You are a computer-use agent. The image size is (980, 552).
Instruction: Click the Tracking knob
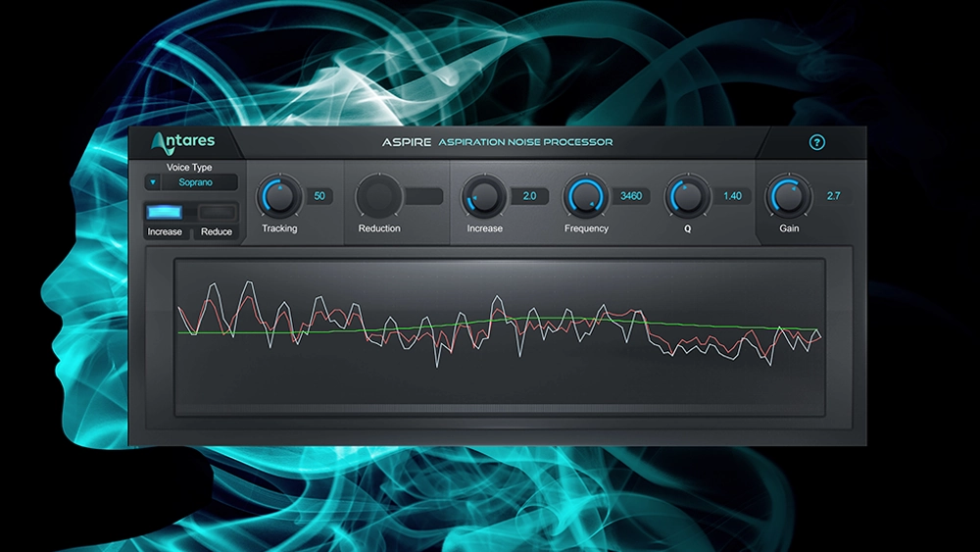click(279, 196)
